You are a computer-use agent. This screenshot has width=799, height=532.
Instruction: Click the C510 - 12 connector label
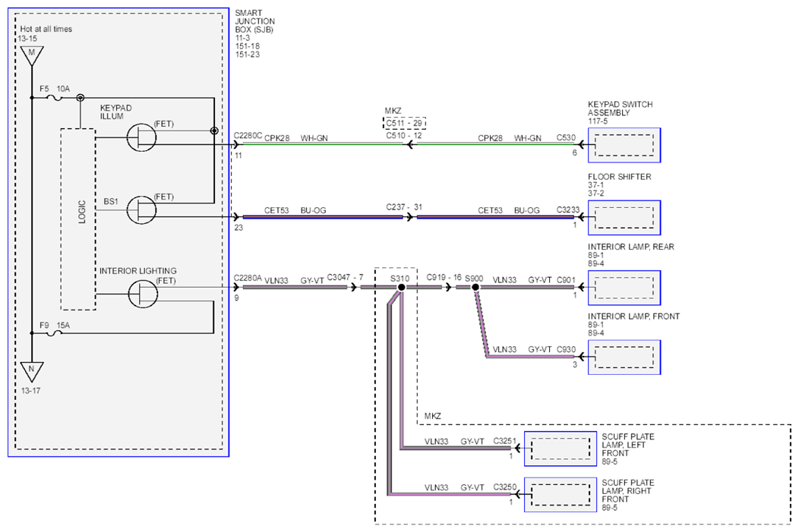tap(404, 136)
